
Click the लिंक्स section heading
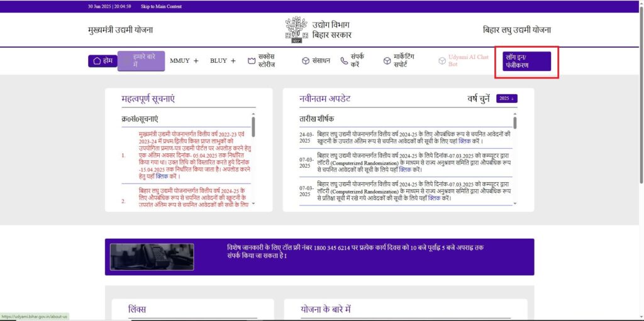click(136, 309)
